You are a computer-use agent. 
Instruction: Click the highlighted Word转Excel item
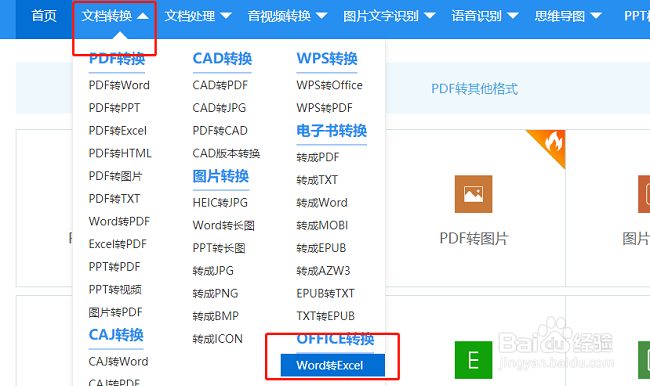pos(332,365)
